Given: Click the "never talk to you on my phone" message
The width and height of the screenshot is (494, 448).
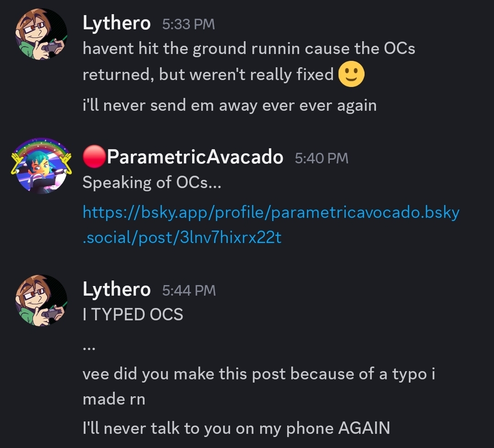Looking at the screenshot, I should click(x=236, y=428).
